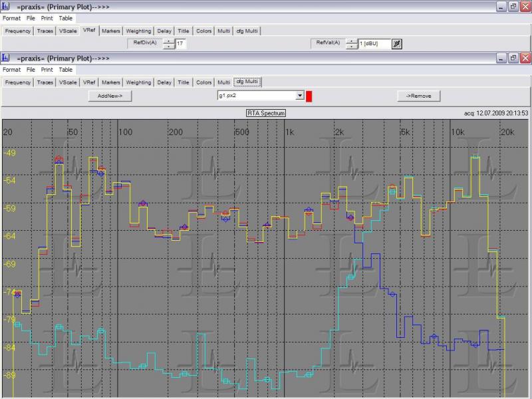The image size is (532, 399).
Task: Switch to Frequency tab in upper window
Action: [x=18, y=31]
